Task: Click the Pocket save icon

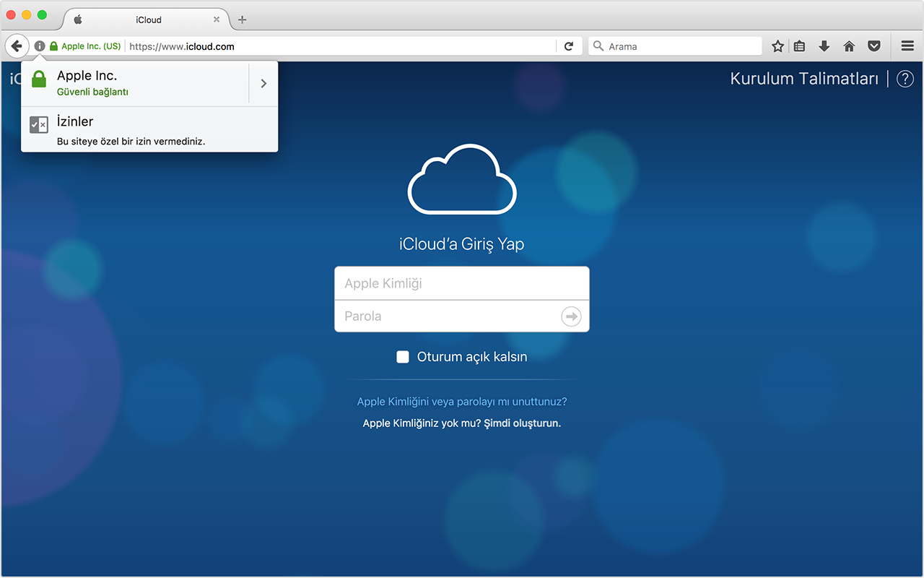Action: point(874,46)
